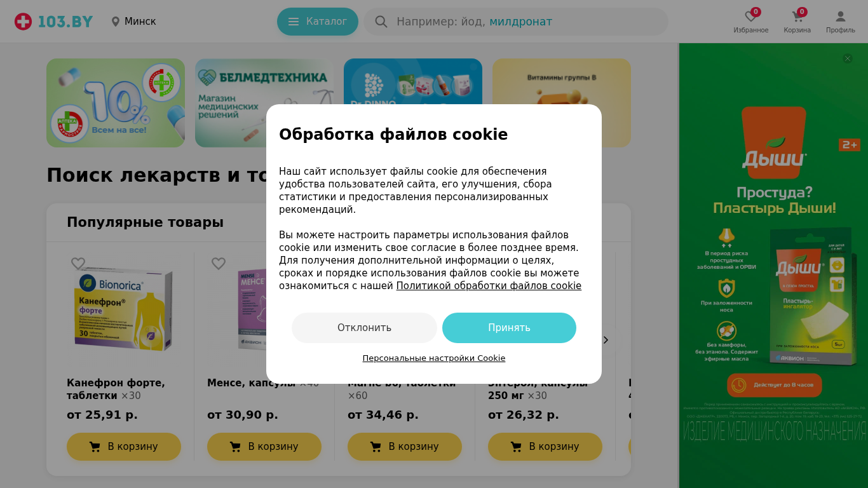Viewport: 868px width, 488px height.
Task: Select Минск city location
Action: point(133,22)
